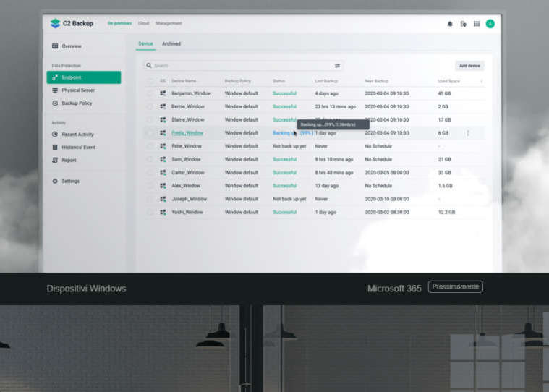Image resolution: width=549 pixels, height=392 pixels.
Task: Open more actions for the 6 GB row
Action: 468,133
